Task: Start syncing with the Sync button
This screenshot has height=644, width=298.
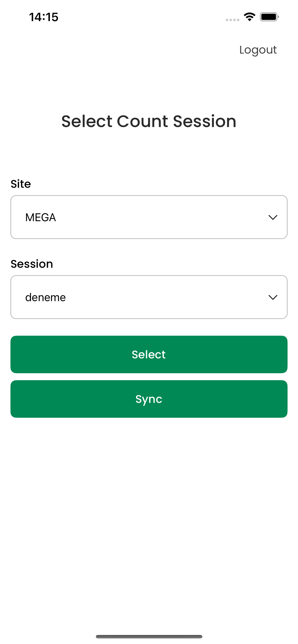Action: (x=149, y=399)
